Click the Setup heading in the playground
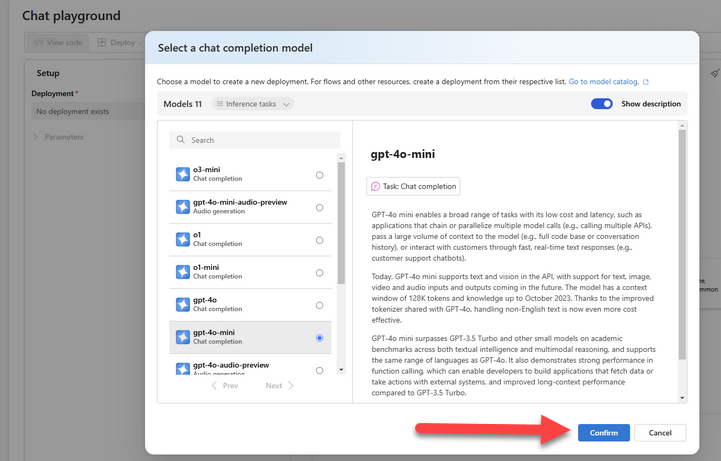The image size is (721, 461). (x=48, y=73)
